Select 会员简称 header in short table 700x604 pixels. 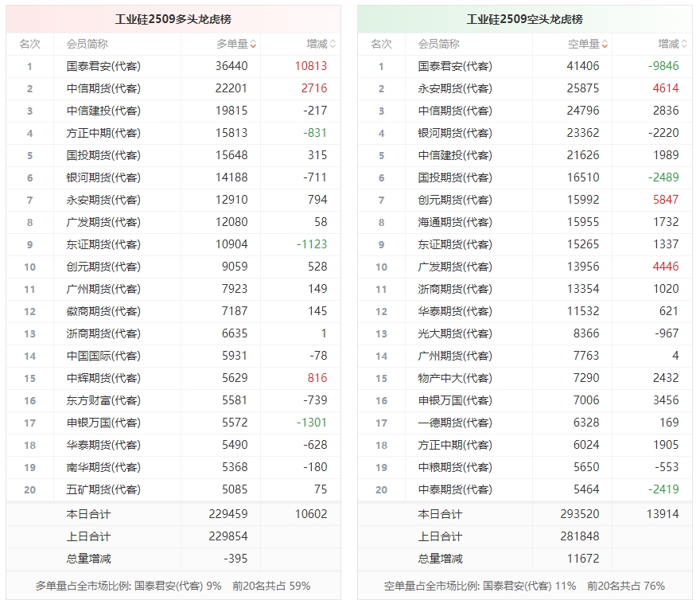(x=439, y=44)
